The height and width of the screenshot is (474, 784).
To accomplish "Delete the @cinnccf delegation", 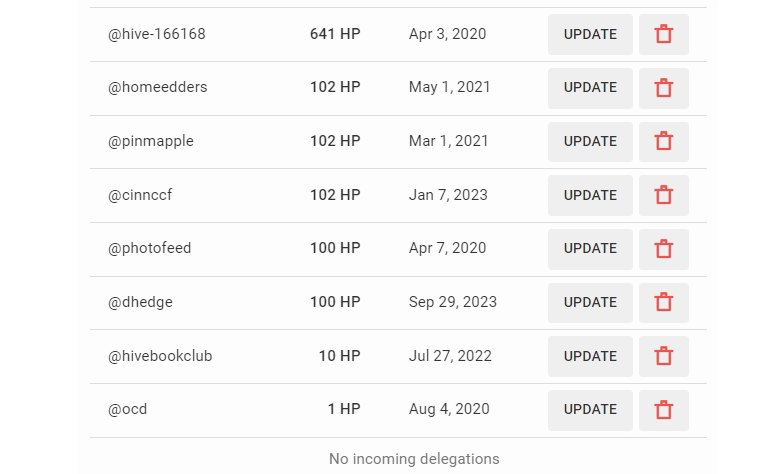I will 664,196.
